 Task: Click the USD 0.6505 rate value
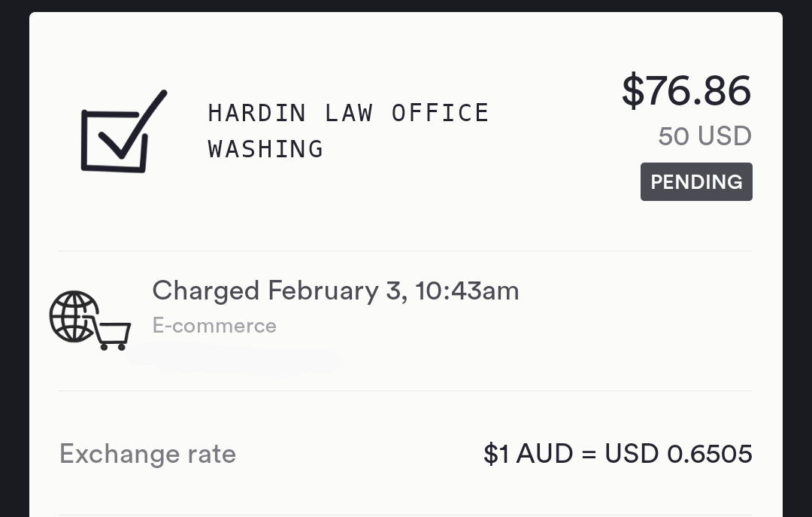(x=678, y=454)
